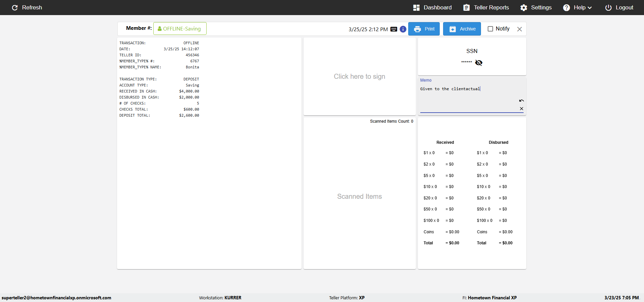The height and width of the screenshot is (302, 644).
Task: Click the Disbursed $20 x 0 row
Action: pos(492,198)
